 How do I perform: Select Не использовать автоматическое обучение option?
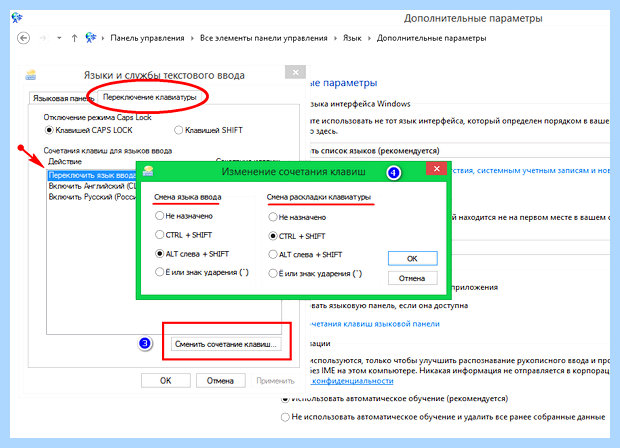coord(443,417)
